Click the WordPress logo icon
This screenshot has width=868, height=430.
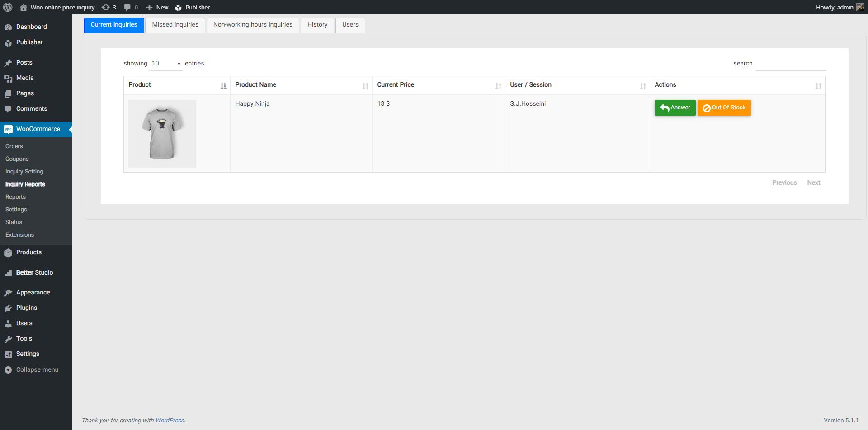pos(8,7)
